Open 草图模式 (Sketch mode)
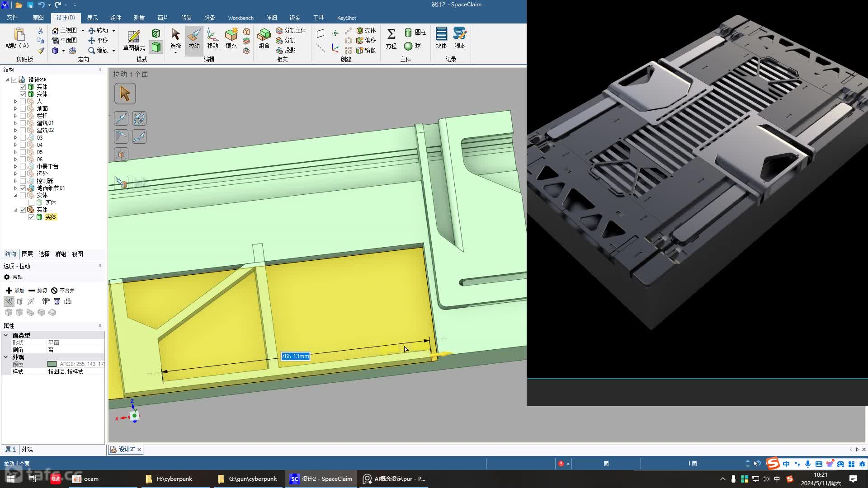 134,40
